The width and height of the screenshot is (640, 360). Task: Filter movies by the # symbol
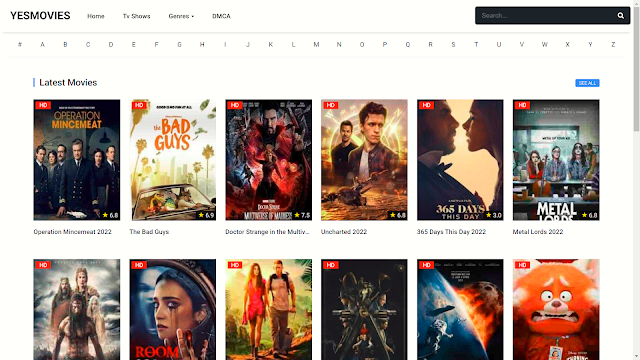pos(20,44)
